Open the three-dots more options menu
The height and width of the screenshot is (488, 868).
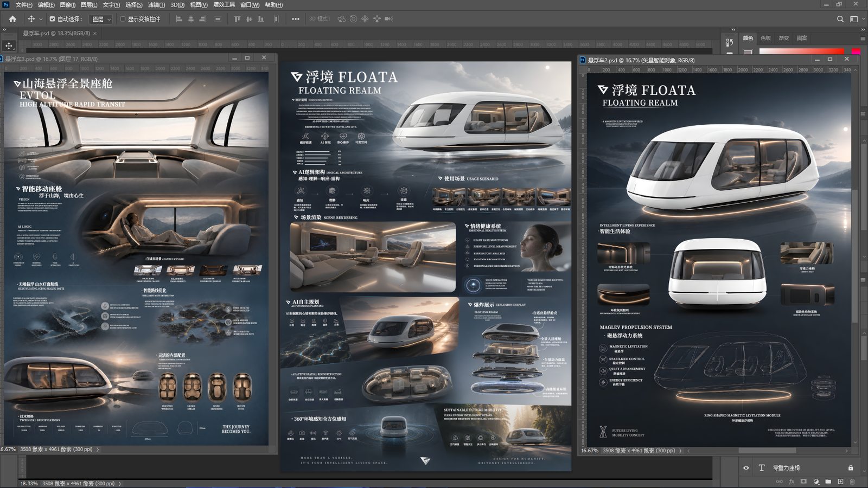click(295, 19)
